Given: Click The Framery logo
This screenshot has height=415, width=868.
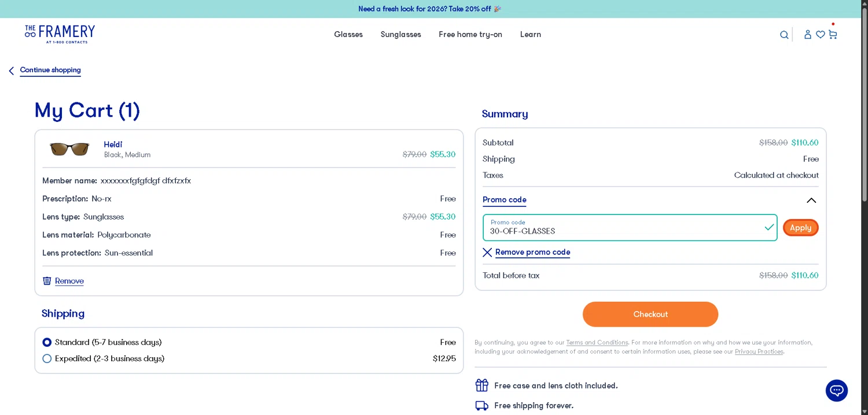Looking at the screenshot, I should tap(60, 34).
